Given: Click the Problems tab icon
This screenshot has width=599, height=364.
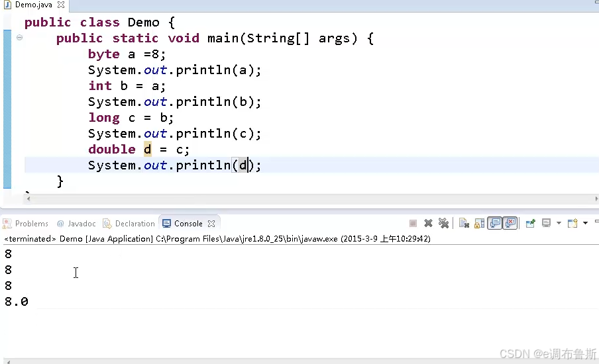Looking at the screenshot, I should click(7, 224).
